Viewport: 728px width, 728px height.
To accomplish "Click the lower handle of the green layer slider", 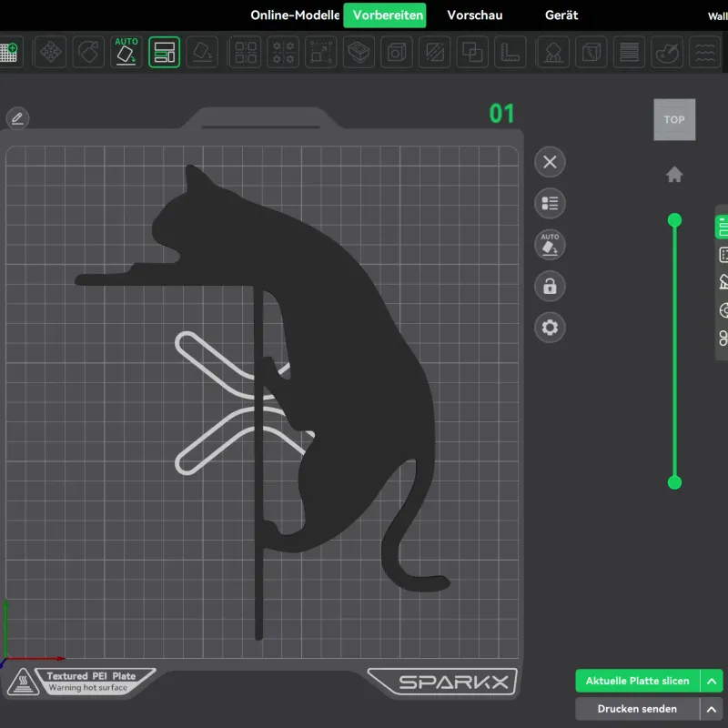I will pyautogui.click(x=674, y=483).
